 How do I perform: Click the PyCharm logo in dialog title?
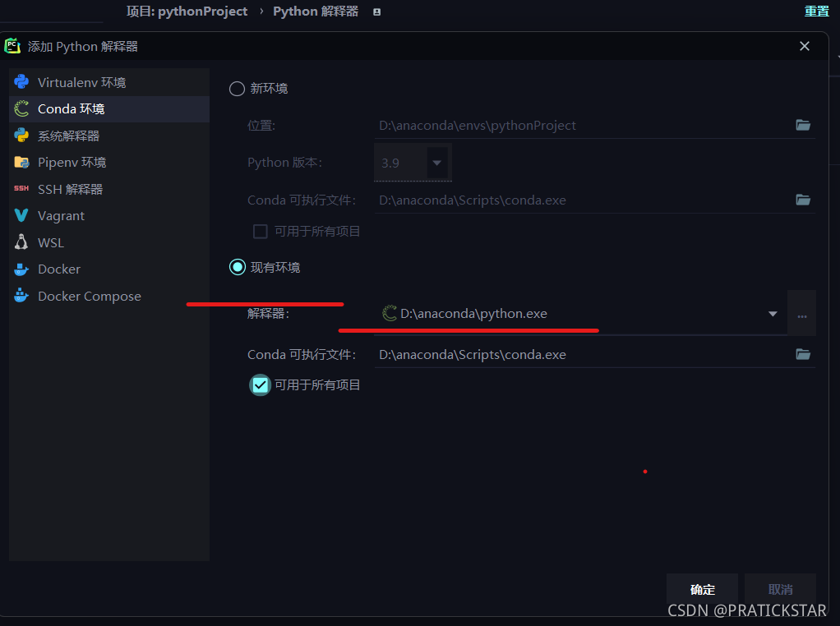pyautogui.click(x=12, y=46)
